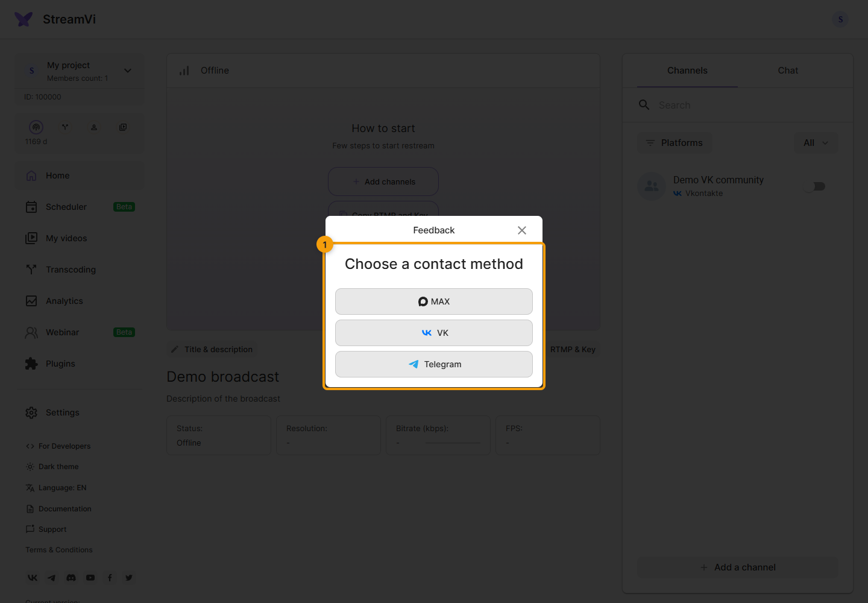Open the Documentation link
This screenshot has height=603, width=868.
pyautogui.click(x=58, y=509)
